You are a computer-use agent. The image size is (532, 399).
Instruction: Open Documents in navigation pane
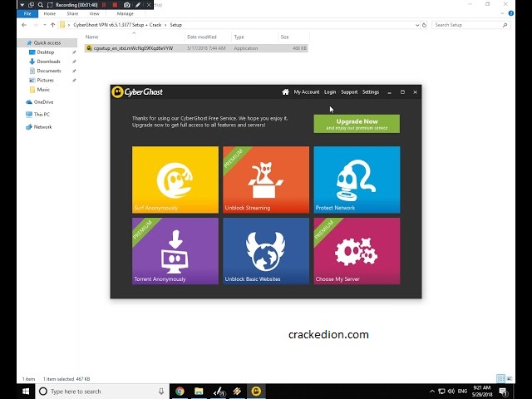click(49, 71)
